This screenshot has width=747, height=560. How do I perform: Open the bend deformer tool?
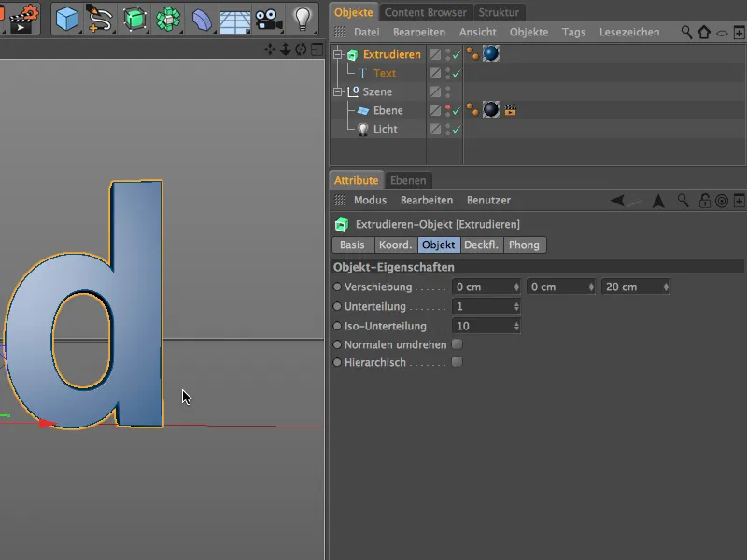202,20
